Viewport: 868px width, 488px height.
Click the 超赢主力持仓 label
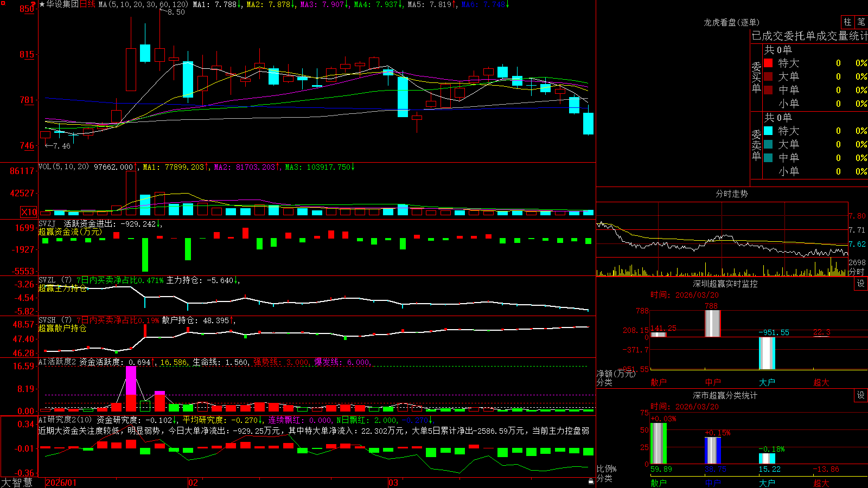(63, 288)
